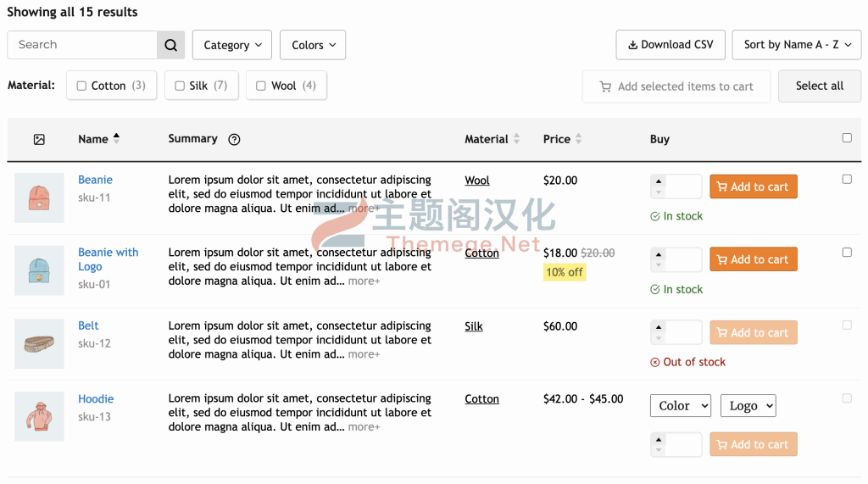Toggle the Silk material filter checkbox
The image size is (868, 484).
coord(180,86)
